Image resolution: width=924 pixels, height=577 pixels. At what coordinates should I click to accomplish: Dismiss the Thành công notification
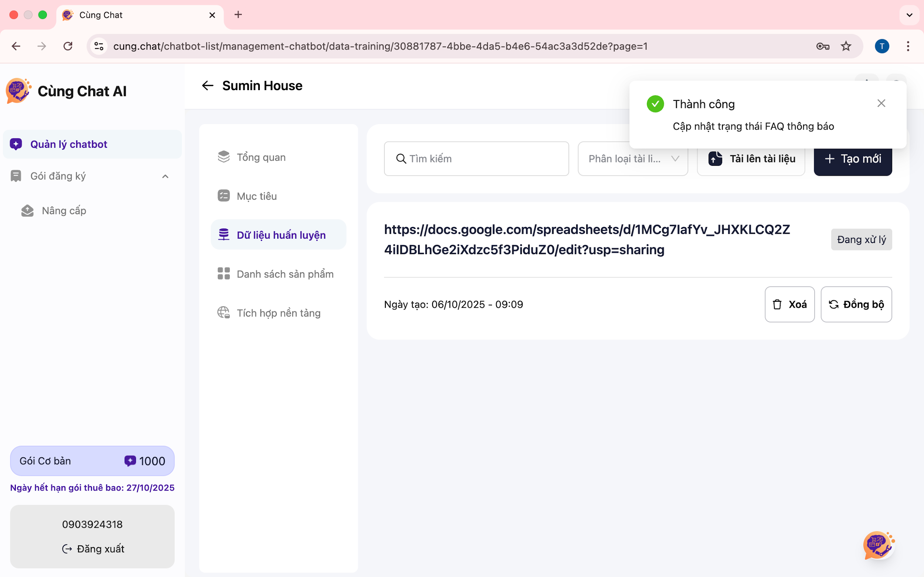click(881, 103)
